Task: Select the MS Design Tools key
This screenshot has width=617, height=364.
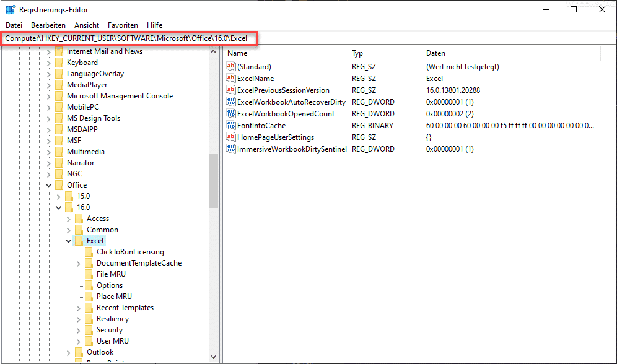Action: 94,118
